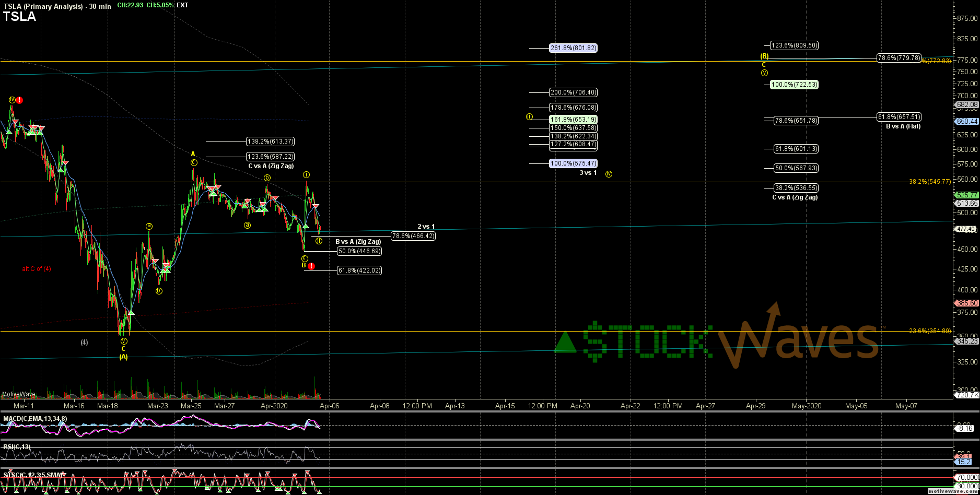
Task: Select the 100.0%(575.47) extension label
Action: (573, 163)
